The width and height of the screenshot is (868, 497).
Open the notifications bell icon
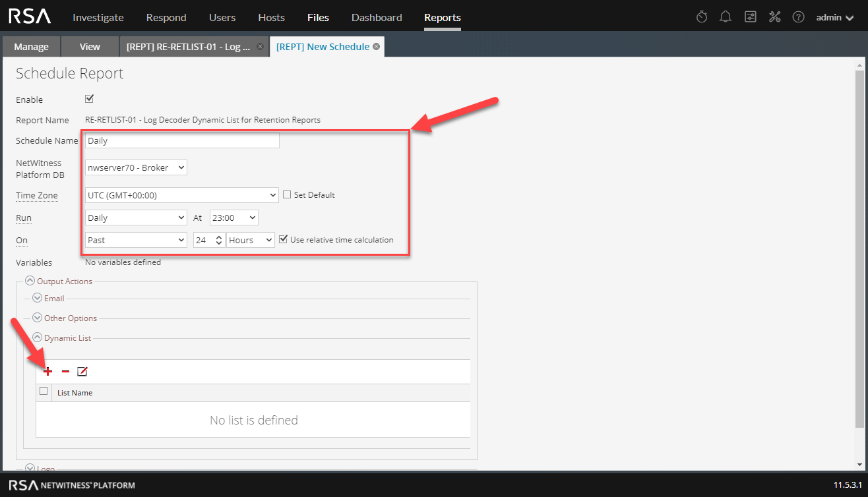click(726, 17)
